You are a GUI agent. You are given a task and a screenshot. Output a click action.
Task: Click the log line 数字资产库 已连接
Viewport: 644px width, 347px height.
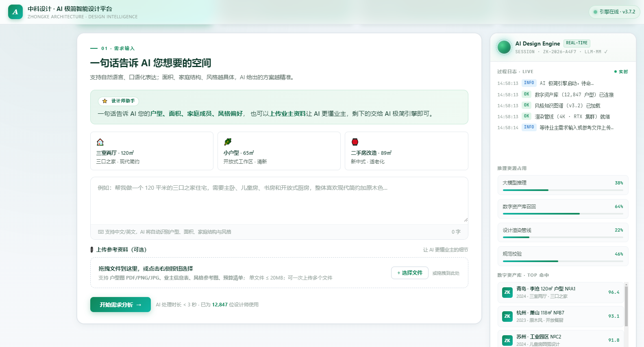563,95
